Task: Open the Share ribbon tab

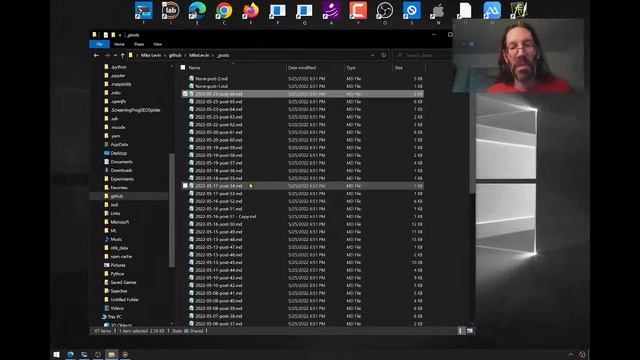Action: coord(139,44)
